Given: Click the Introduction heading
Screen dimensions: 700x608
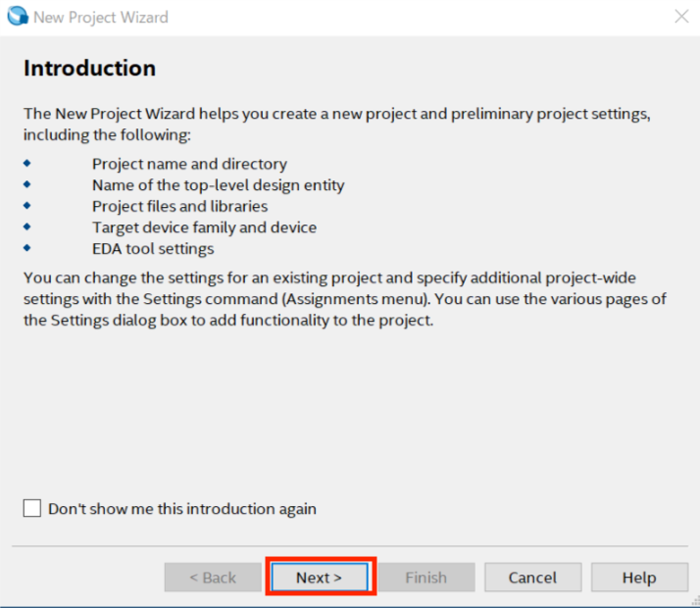Looking at the screenshot, I should pyautogui.click(x=89, y=68).
